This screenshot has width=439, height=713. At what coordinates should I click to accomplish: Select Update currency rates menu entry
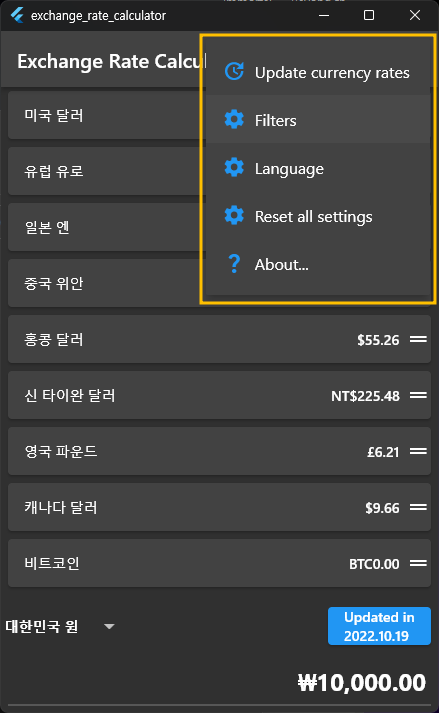[318, 72]
